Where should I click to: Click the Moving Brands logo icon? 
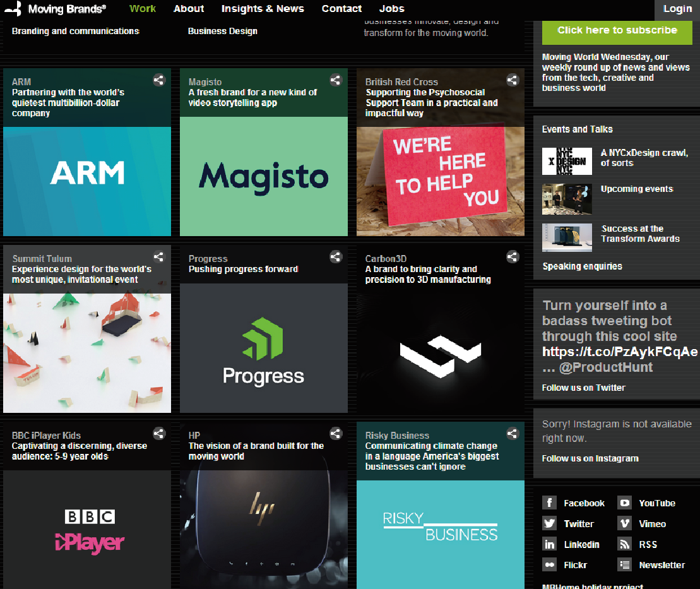tap(13, 8)
